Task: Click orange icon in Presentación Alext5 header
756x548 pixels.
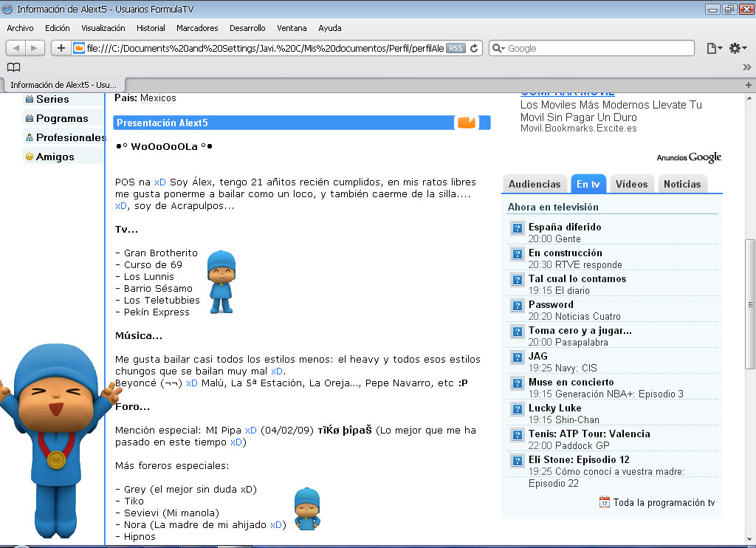Action: click(x=467, y=123)
